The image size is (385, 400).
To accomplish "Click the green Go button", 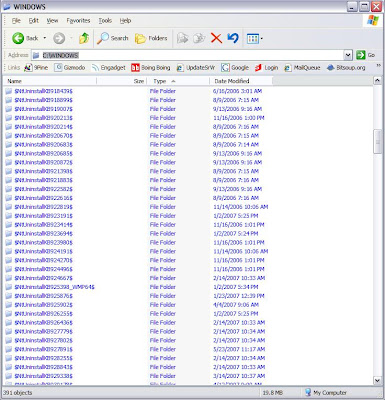I will pyautogui.click(x=366, y=55).
